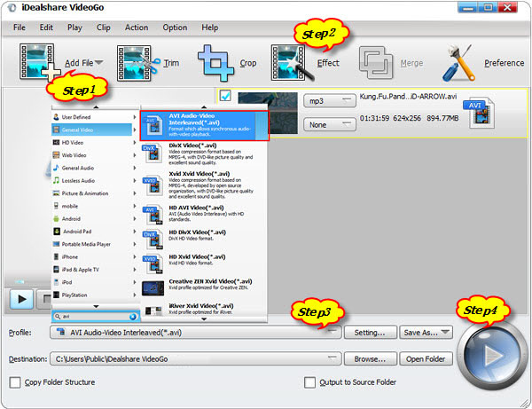
Task: Open the None subtitle dropdown
Action: [x=330, y=124]
